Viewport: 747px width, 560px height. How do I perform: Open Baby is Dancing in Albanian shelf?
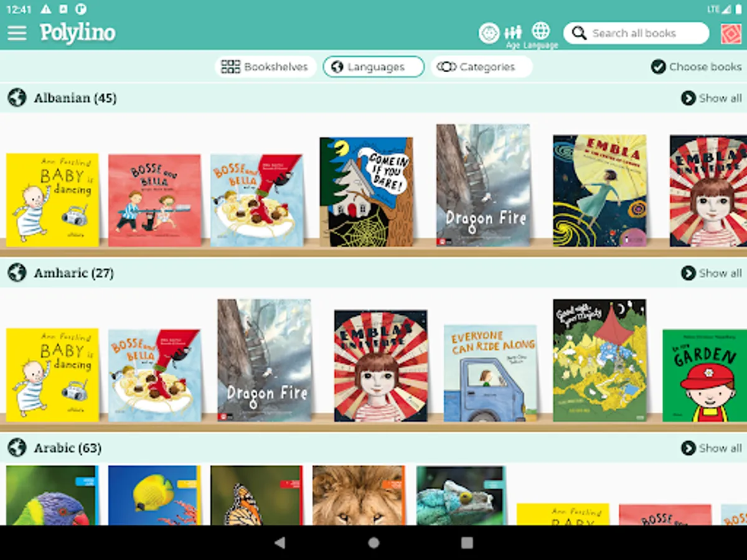[52, 200]
